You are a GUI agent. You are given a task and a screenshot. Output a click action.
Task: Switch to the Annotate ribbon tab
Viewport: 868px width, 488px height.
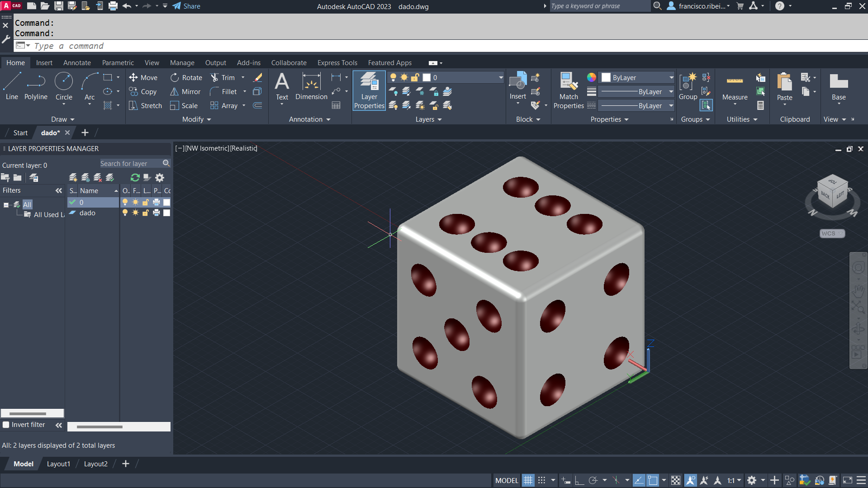point(77,63)
